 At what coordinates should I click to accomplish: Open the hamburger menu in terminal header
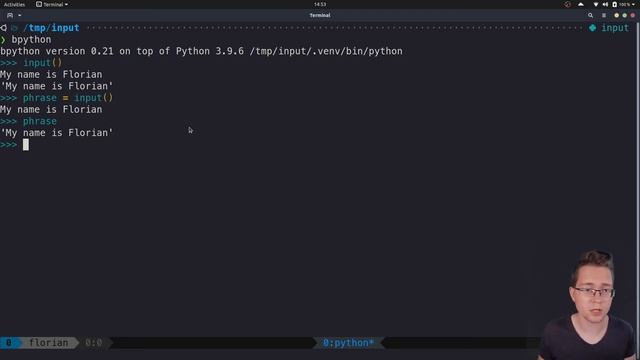(x=604, y=16)
